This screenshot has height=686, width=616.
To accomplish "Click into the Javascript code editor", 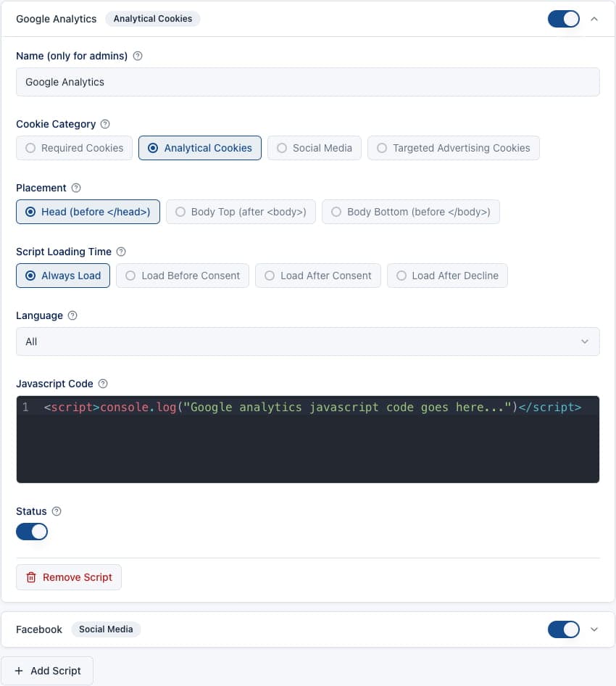I will [x=308, y=439].
